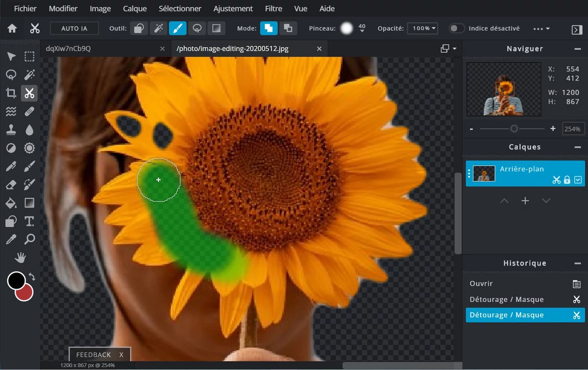588x370 pixels.
Task: Click the navigator preview thumbnail
Action: [504, 89]
